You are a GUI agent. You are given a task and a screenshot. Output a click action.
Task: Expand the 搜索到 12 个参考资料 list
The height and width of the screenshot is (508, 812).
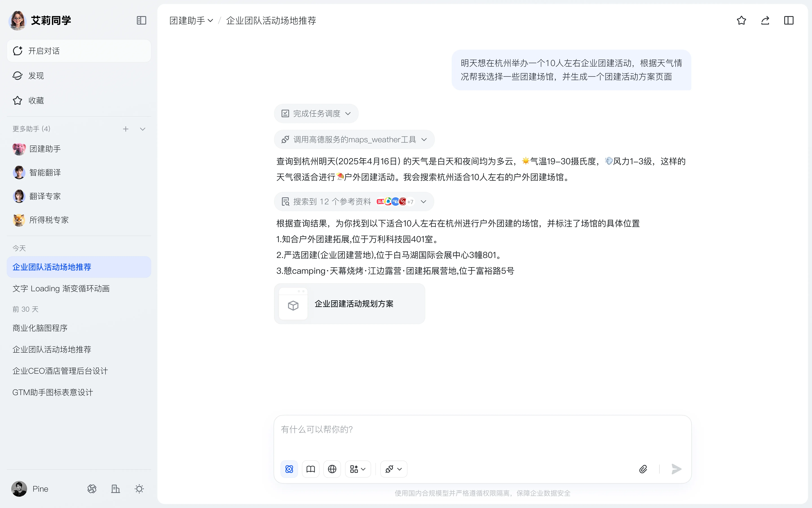pyautogui.click(x=354, y=202)
